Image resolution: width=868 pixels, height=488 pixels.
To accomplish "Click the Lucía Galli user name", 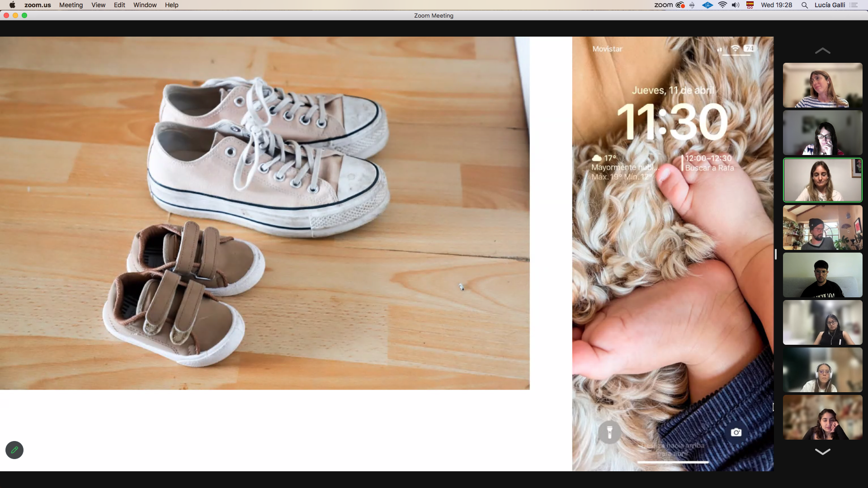I will (x=830, y=5).
